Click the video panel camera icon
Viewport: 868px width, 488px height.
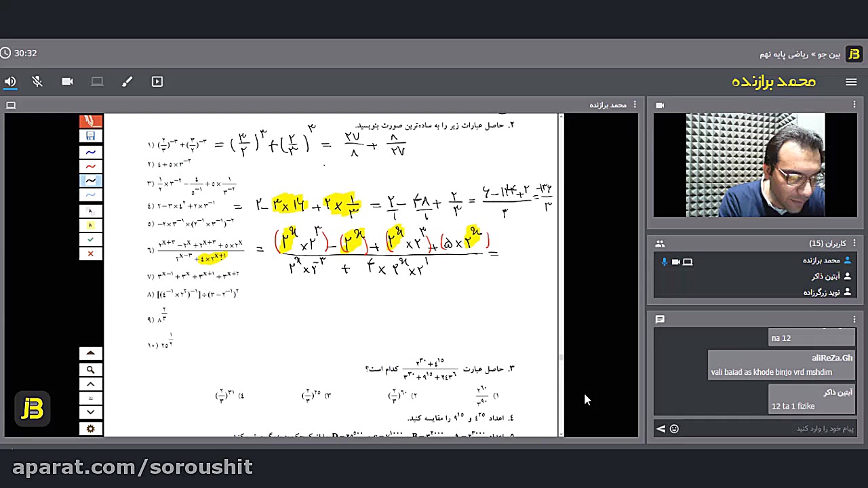pyautogui.click(x=660, y=105)
